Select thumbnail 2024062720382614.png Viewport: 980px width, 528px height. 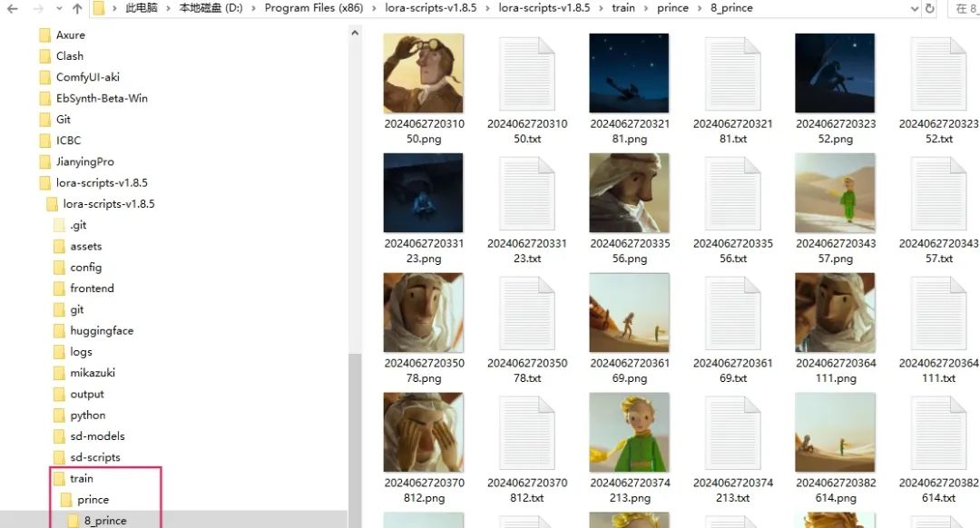[x=835, y=432]
